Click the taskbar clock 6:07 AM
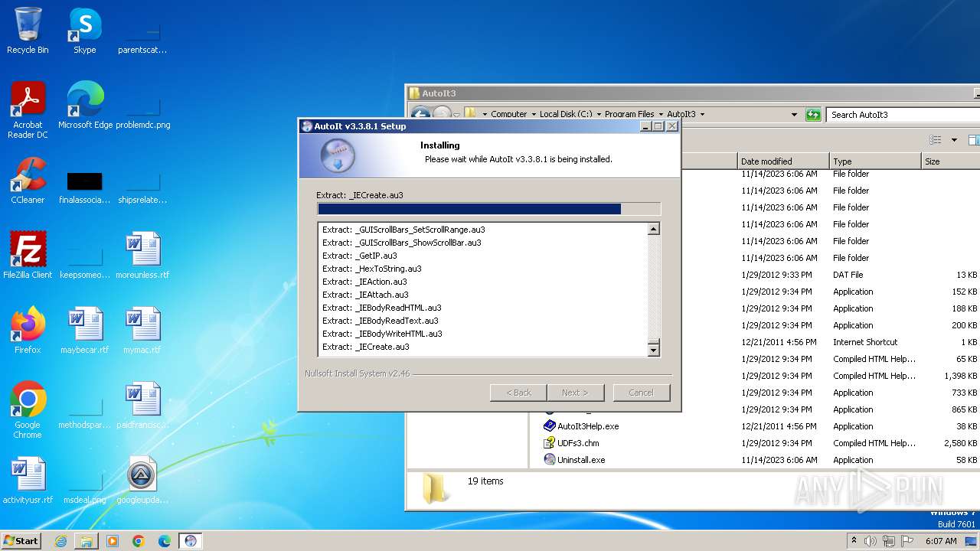The width and height of the screenshot is (980, 551). pos(940,541)
